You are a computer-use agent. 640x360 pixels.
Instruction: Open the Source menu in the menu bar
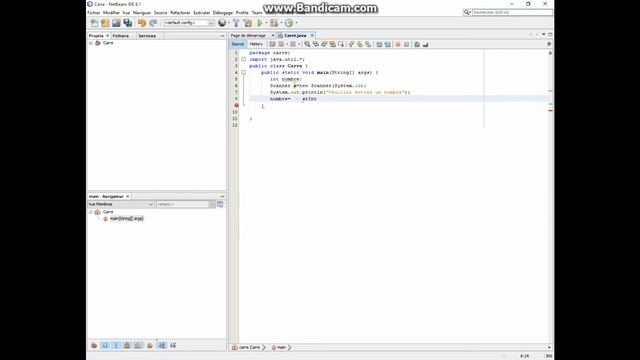[160, 13]
